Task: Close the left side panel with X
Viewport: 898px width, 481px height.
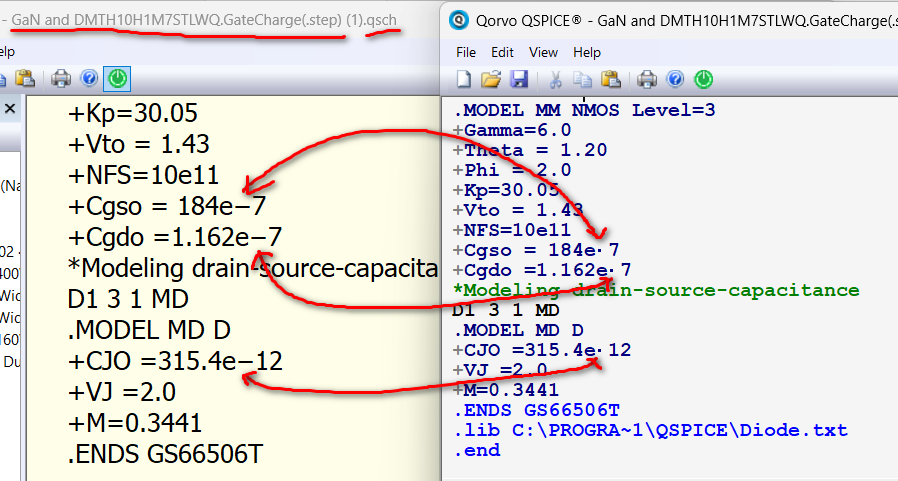Action: tap(9, 109)
